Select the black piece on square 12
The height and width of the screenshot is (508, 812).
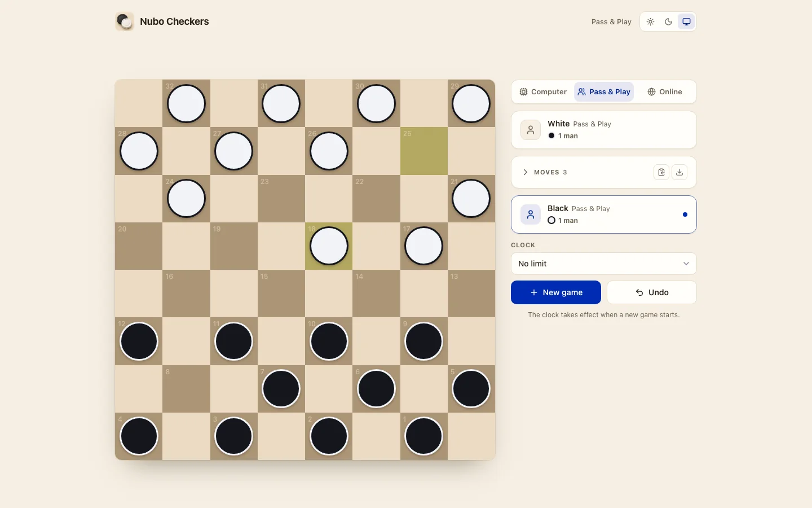coord(139,341)
